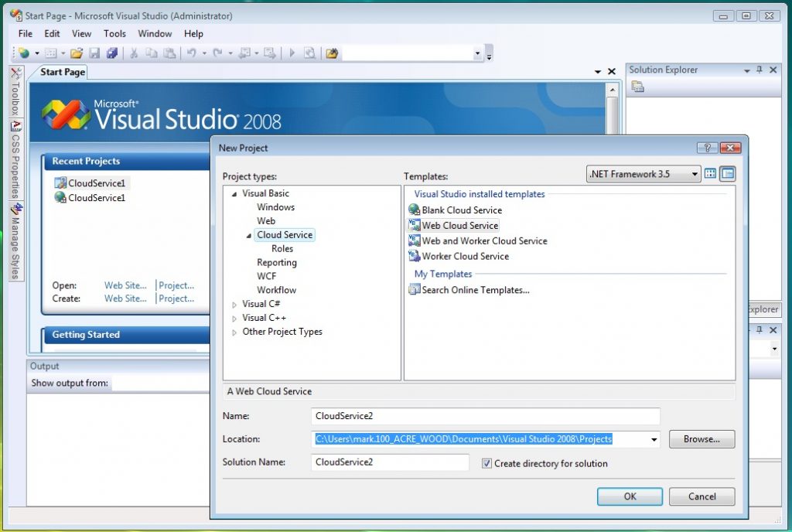
Task: Switch templates to large icons view
Action: (x=710, y=174)
